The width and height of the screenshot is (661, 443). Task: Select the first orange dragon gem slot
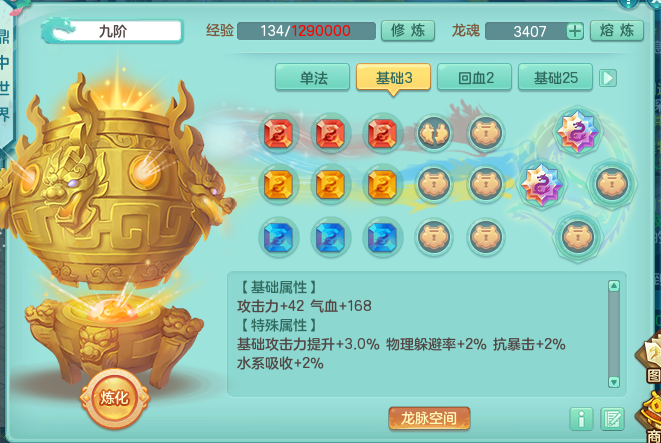tap(278, 185)
